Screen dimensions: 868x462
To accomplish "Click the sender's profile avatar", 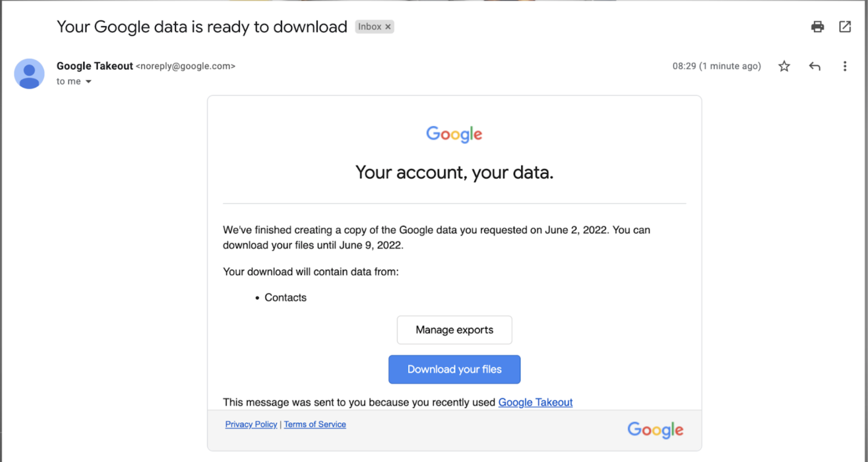I will (x=29, y=74).
